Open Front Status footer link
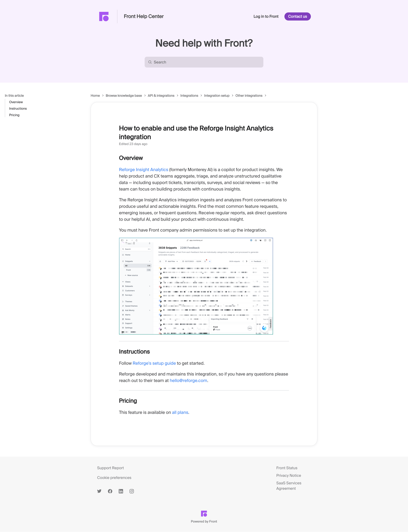Screen dimensions: 408x532 [287, 468]
